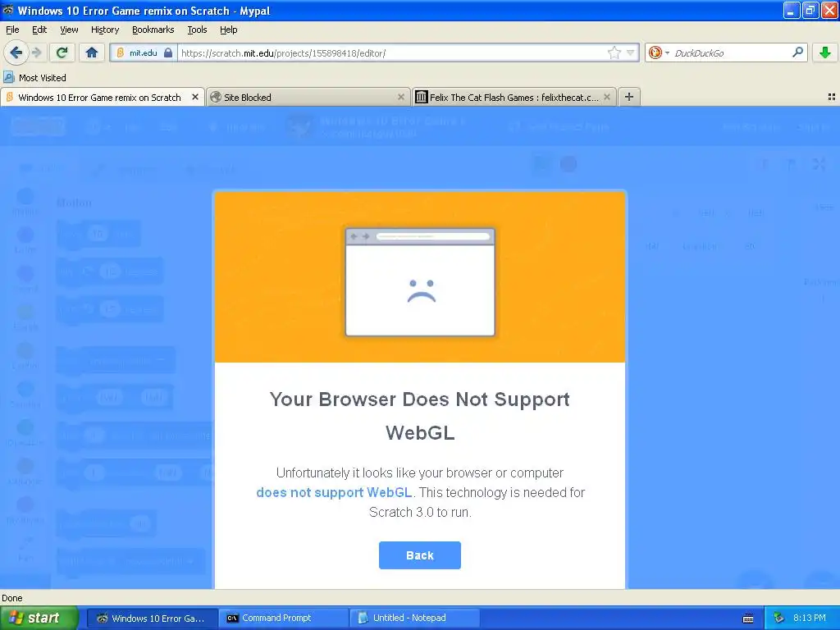This screenshot has width=840, height=630.
Task: Reload the page with the refresh icon
Action: (62, 52)
